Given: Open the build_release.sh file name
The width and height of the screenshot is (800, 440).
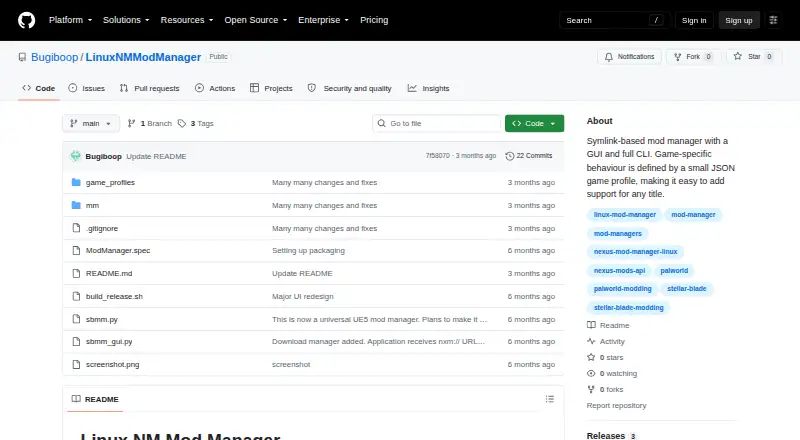Looking at the screenshot, I should coord(114,297).
